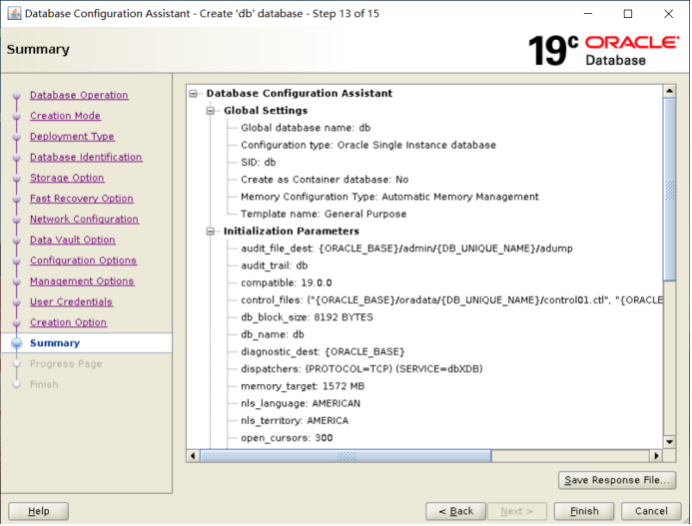Select the 'compatible: 19.0.0' row

click(x=286, y=283)
